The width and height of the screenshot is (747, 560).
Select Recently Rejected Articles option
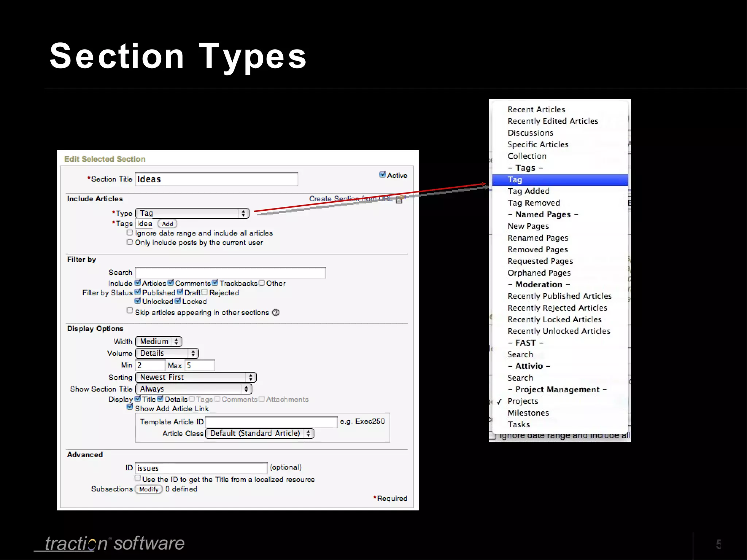coord(560,308)
